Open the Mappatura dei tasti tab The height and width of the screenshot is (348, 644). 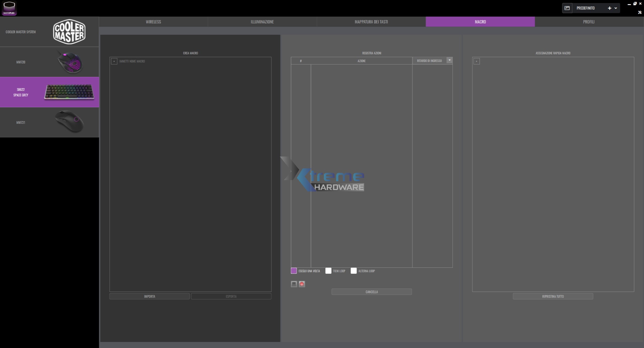(371, 22)
